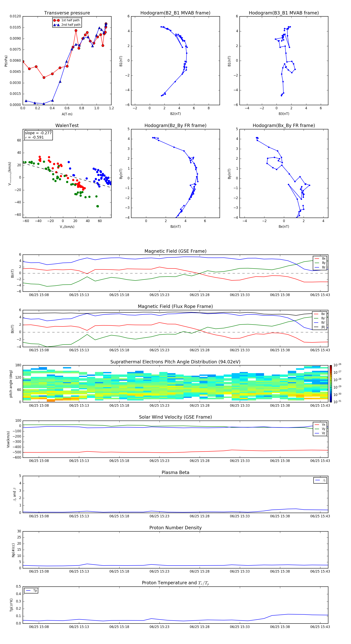Click the 'V_A(km/s)' axis label
351x644 pixels.
click(67, 227)
